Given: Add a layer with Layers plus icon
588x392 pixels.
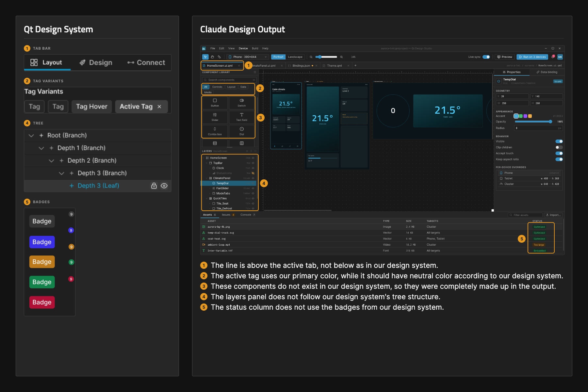Looking at the screenshot, I should pyautogui.click(x=247, y=151).
